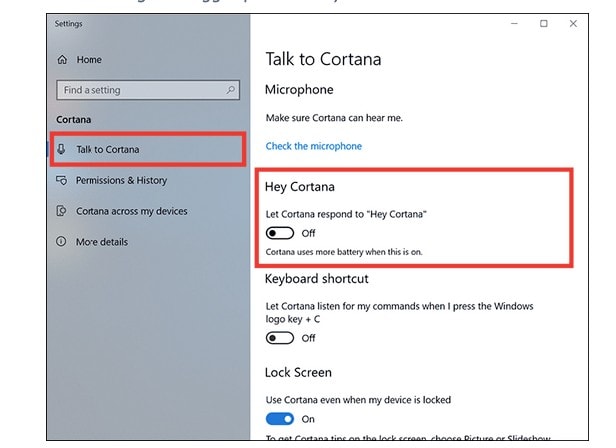Open Talk to Cortana settings page
Image resolution: width=616 pixels, height=448 pixels.
[x=148, y=149]
